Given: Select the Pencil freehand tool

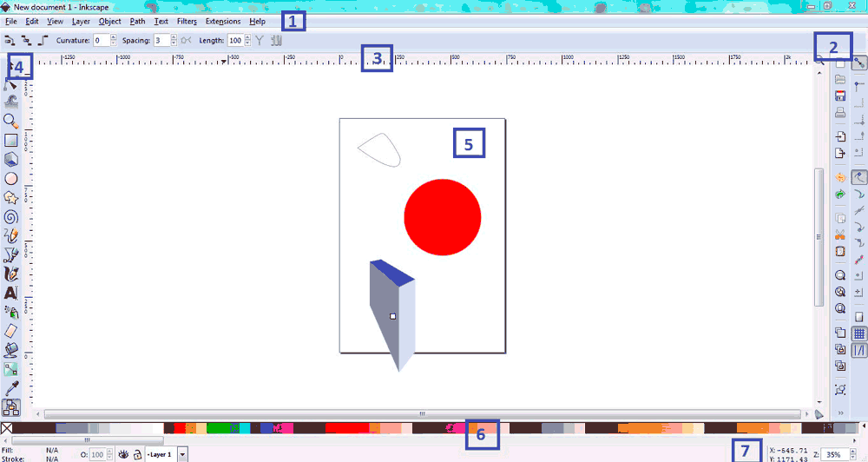Looking at the screenshot, I should pos(11,235).
